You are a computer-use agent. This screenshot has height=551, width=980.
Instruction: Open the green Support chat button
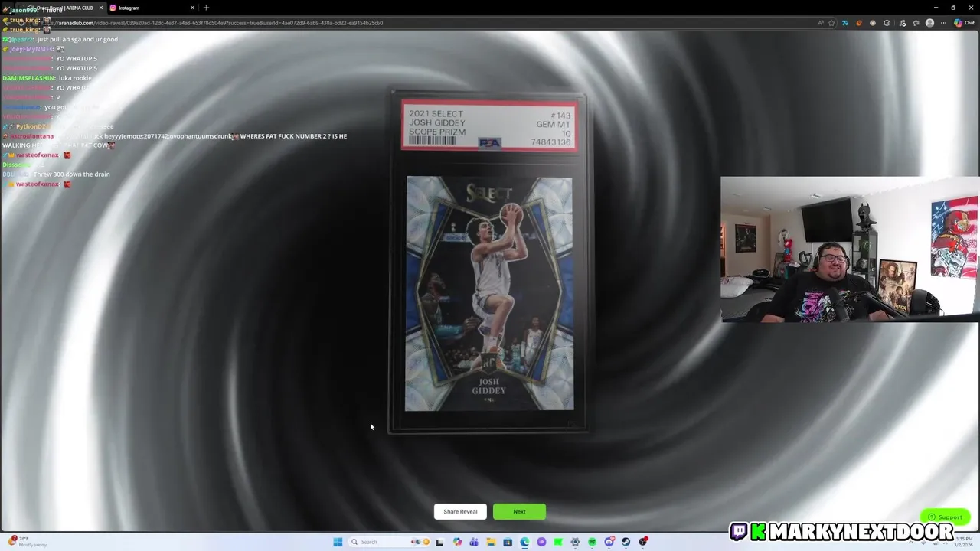tap(946, 517)
